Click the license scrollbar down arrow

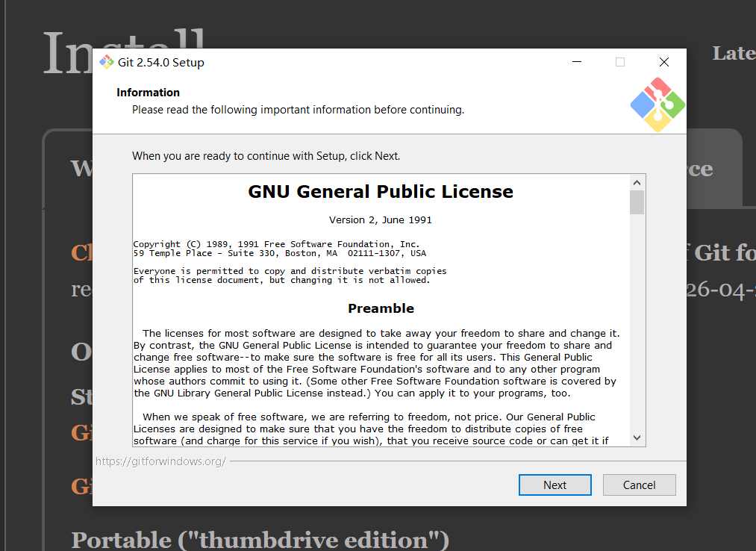(x=637, y=438)
